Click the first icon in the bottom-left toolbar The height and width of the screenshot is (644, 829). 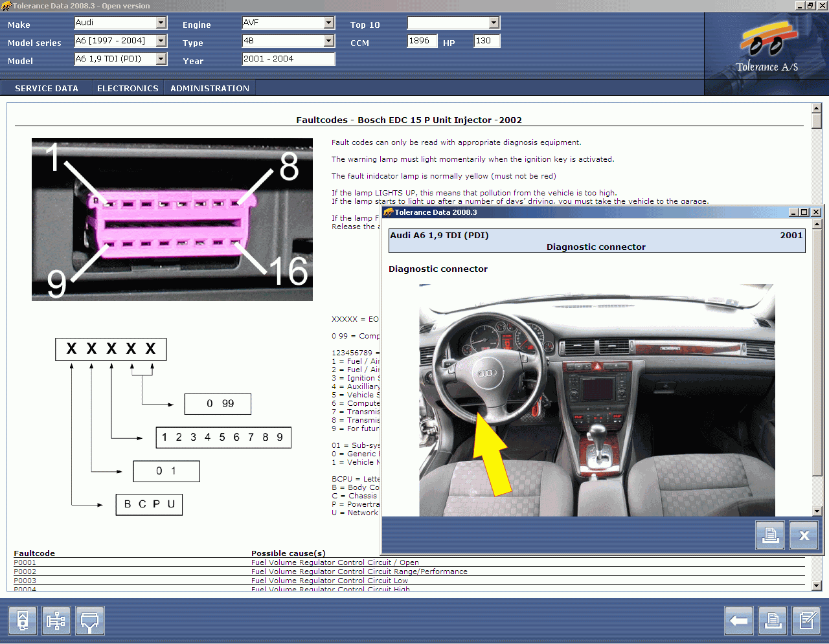[23, 621]
